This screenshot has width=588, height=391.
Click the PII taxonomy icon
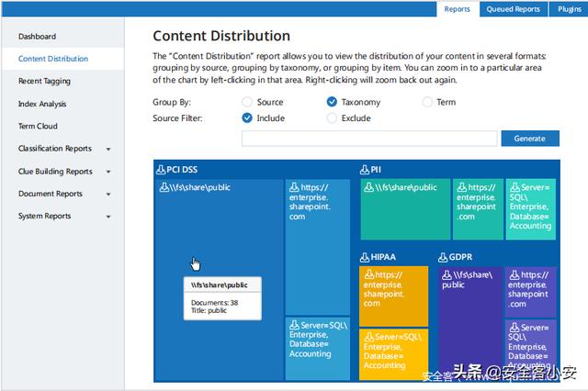click(365, 170)
